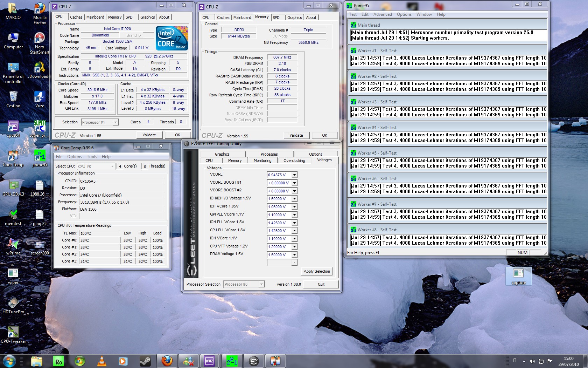The image size is (588, 368).
Task: Open the Overclocking tab in E-LEET
Action: (294, 161)
